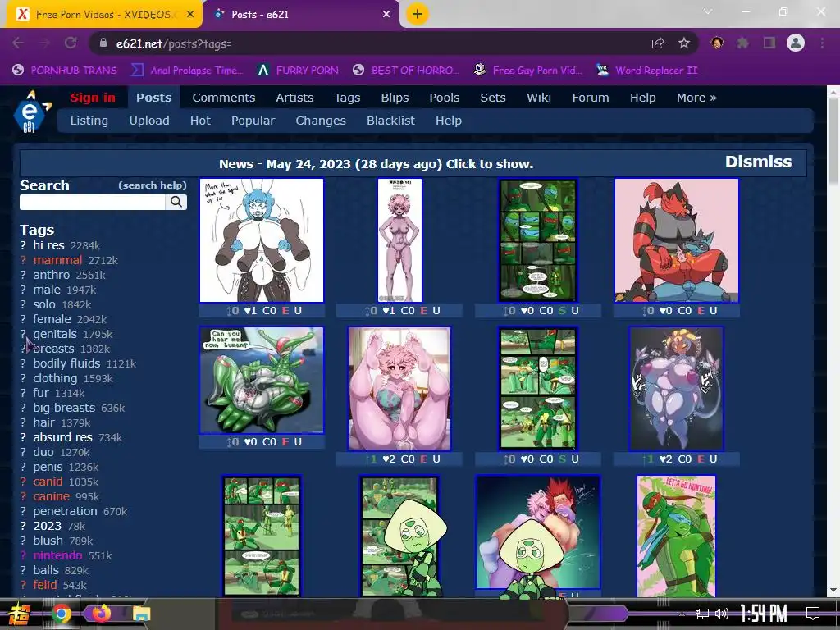Go back using the browser back arrow
Image resolution: width=840 pixels, height=630 pixels.
coord(18,43)
